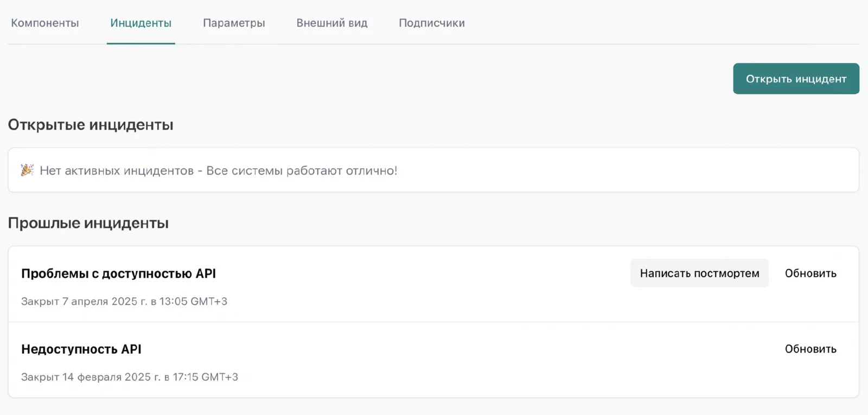Image resolution: width=868 pixels, height=415 pixels.
Task: Click the Закрыт 7 апреля 2025 timestamp
Action: click(x=124, y=301)
